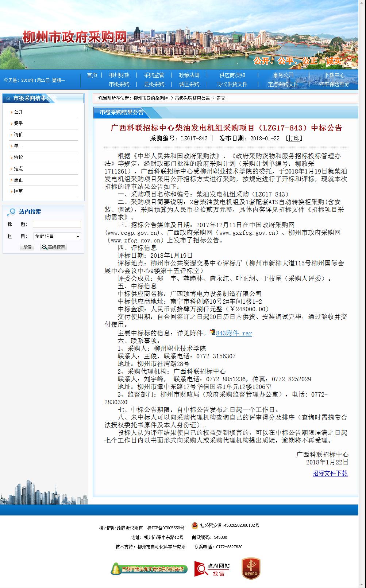Open 政策法规 menu item
366x588 pixels.
point(189,75)
